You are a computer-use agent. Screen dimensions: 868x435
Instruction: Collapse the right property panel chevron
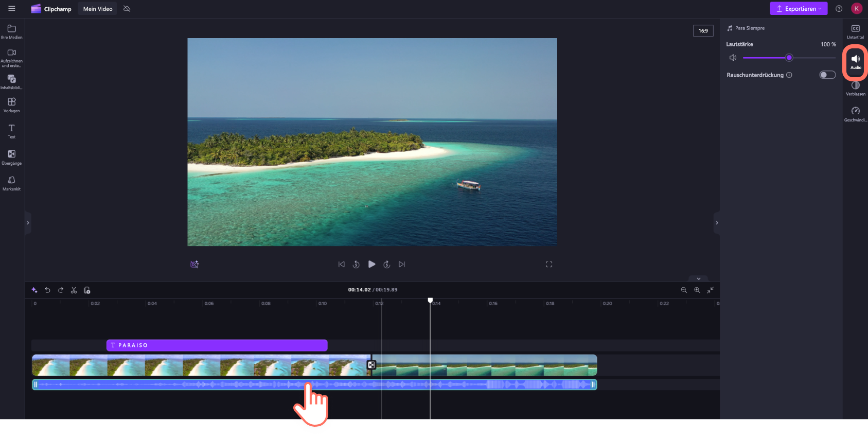717,223
